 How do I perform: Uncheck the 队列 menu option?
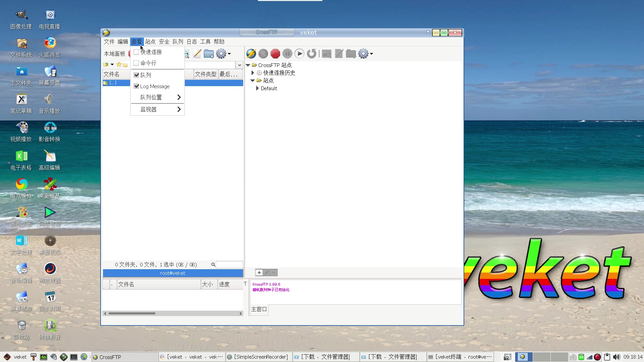136,75
